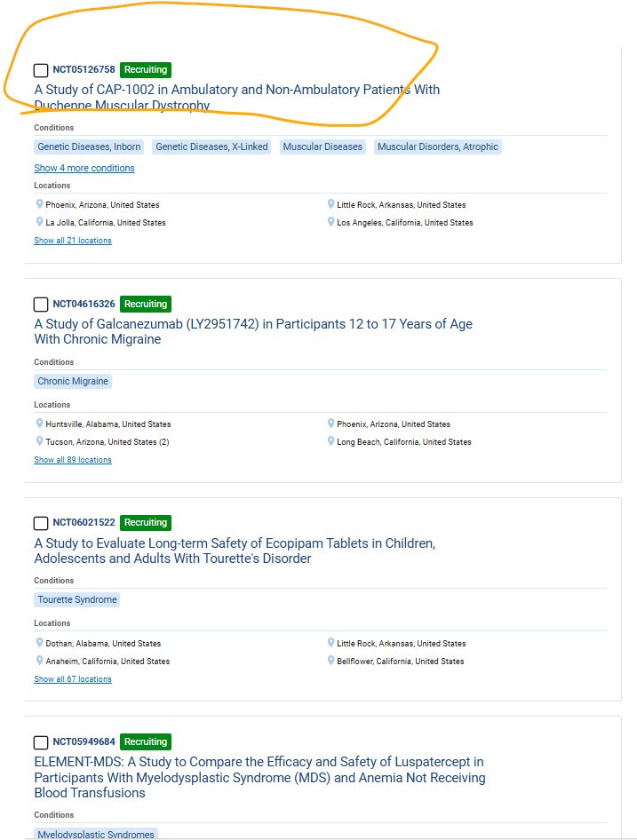
Task: Expand Show all 67 locations
Action: click(x=73, y=678)
